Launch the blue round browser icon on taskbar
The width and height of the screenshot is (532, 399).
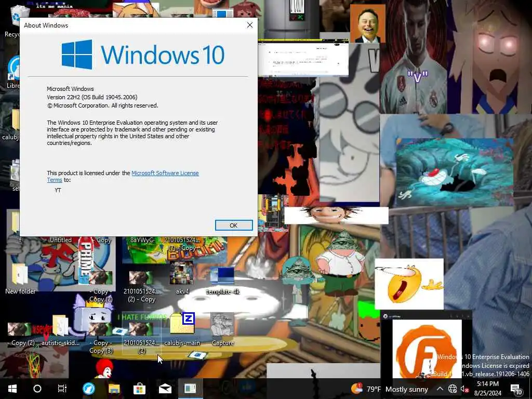point(88,389)
